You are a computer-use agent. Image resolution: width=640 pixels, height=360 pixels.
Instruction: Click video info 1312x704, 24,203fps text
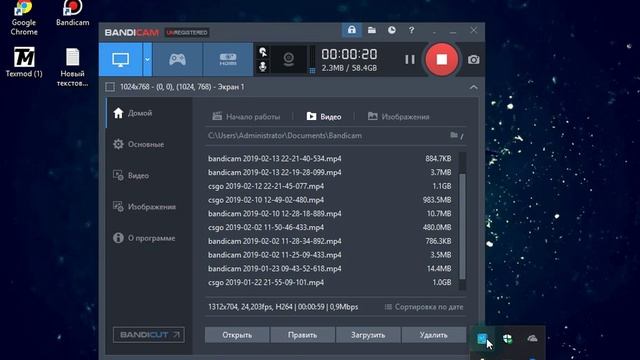pyautogui.click(x=283, y=307)
